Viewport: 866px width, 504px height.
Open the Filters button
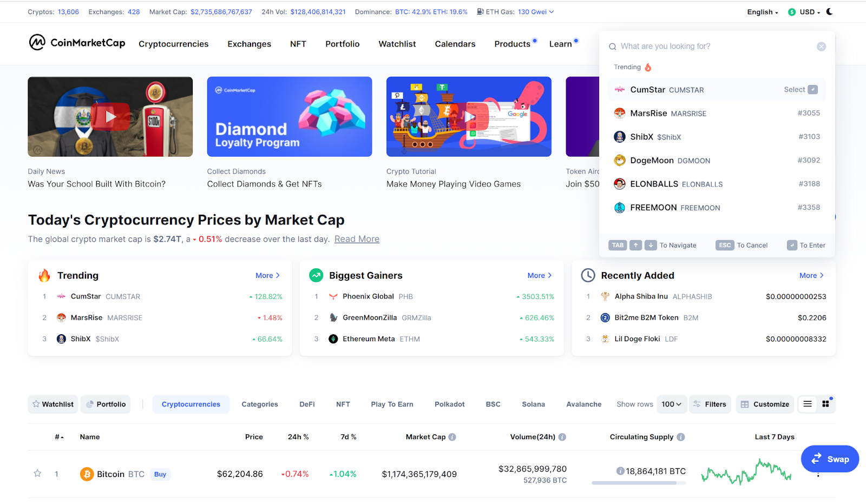(x=710, y=404)
